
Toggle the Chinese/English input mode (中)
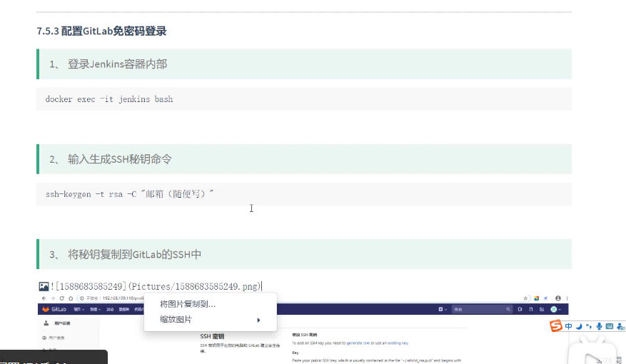tap(569, 326)
